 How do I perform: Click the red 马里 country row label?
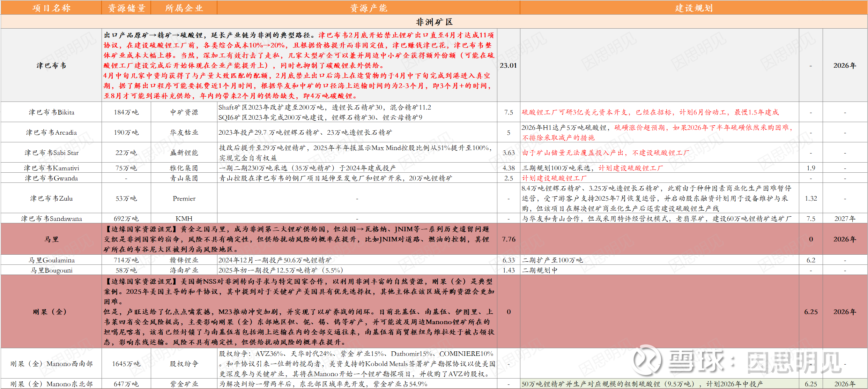pyautogui.click(x=51, y=239)
